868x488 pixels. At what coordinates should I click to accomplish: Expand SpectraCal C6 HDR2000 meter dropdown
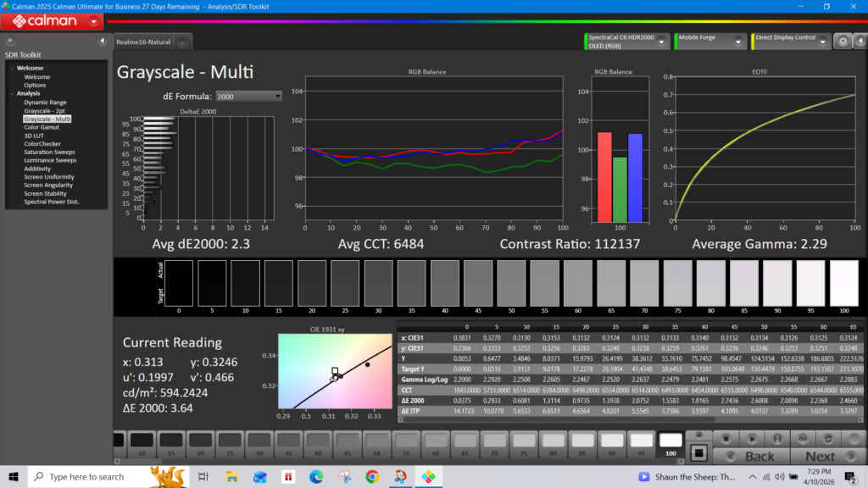pyautogui.click(x=661, y=41)
